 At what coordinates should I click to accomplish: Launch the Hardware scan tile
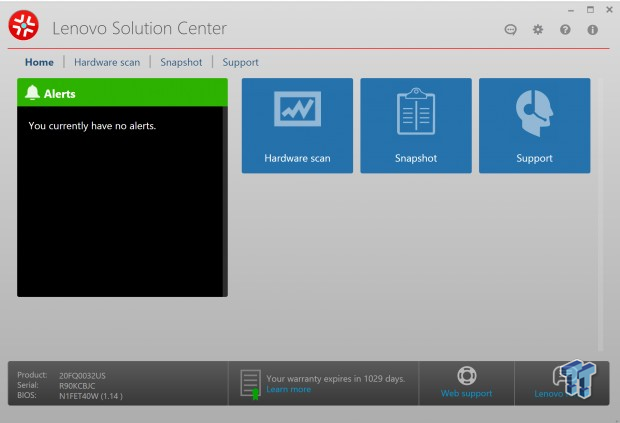(297, 126)
